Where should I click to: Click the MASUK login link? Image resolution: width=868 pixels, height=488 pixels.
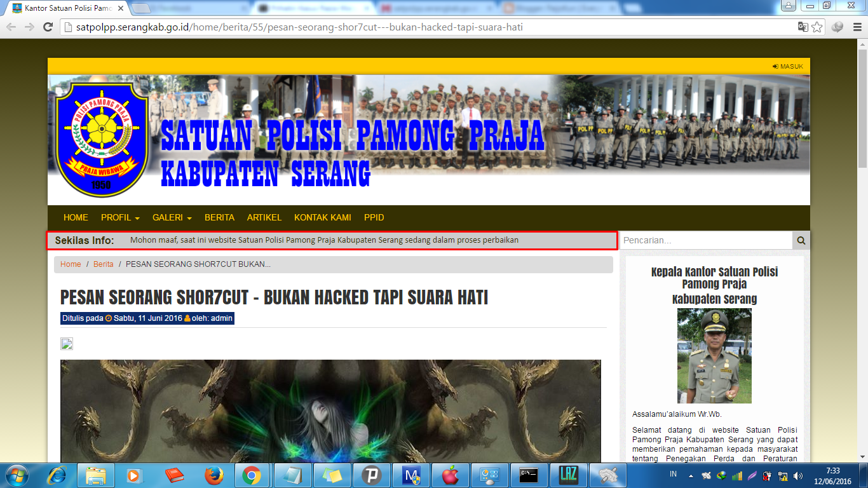pos(788,66)
